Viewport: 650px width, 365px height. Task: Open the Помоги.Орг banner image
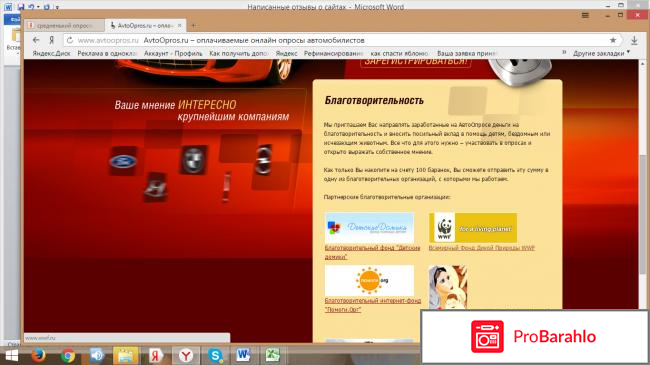(x=369, y=280)
